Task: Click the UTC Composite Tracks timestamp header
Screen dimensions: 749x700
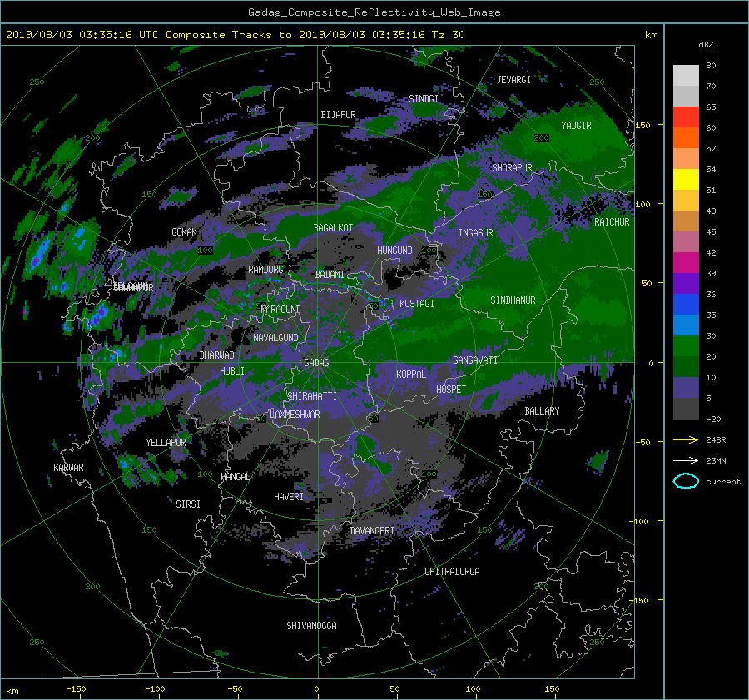Action: point(235,35)
